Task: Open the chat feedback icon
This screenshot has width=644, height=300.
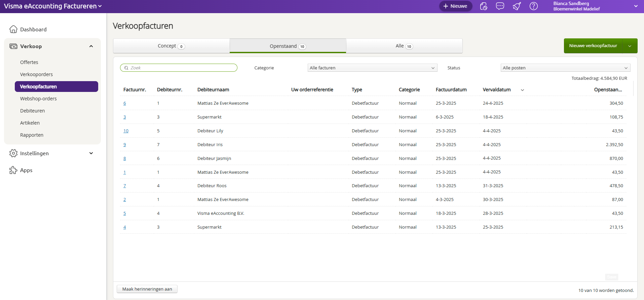Action: pos(500,6)
